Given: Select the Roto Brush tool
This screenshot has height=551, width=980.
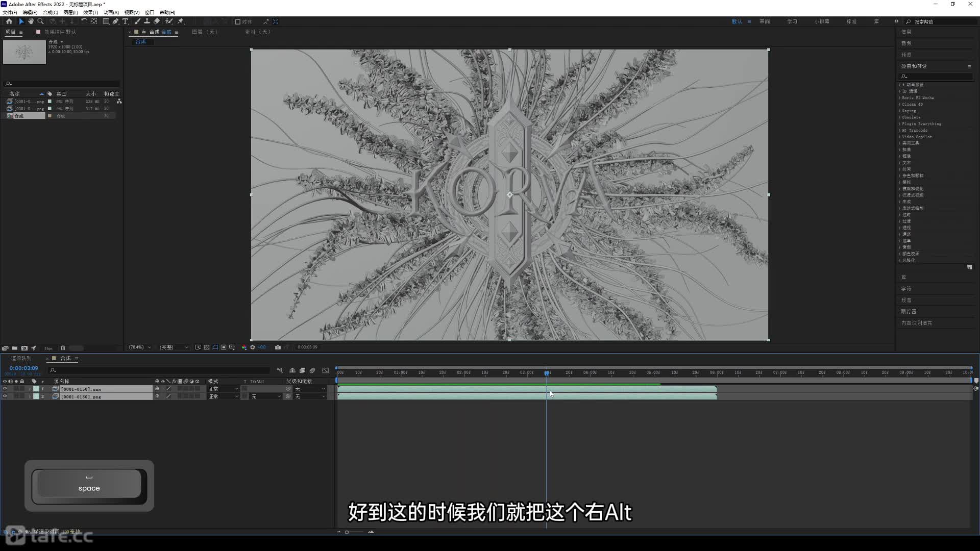Looking at the screenshot, I should (169, 21).
